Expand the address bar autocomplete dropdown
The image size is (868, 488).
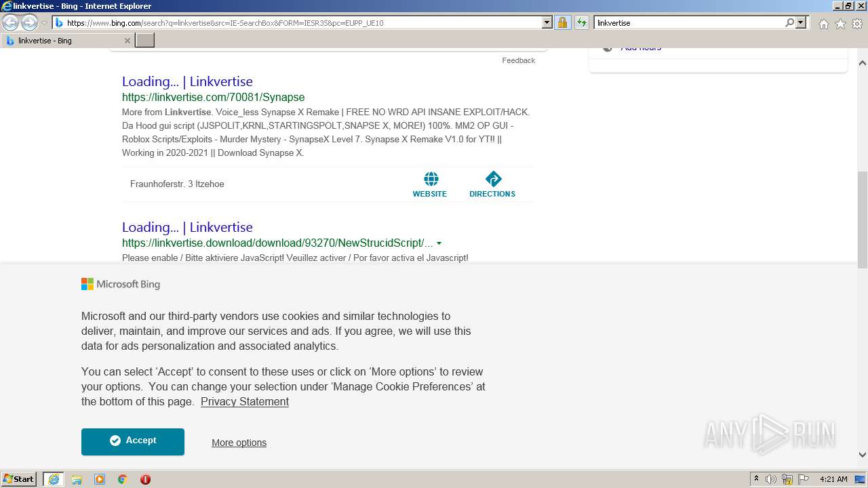pyautogui.click(x=547, y=22)
